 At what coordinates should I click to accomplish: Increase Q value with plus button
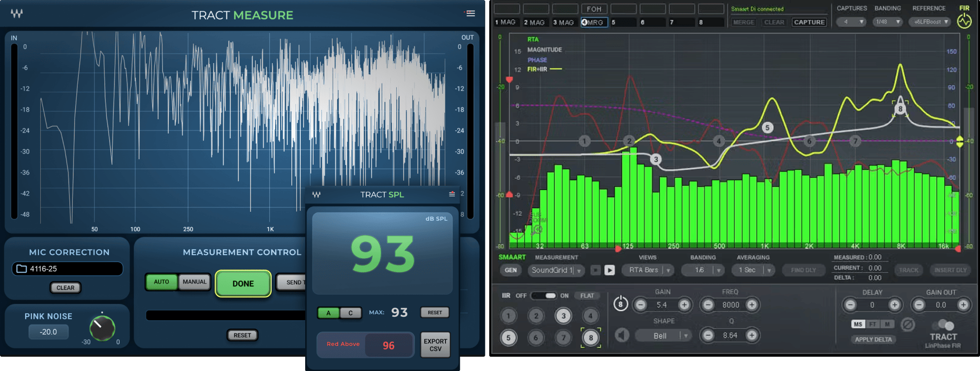coord(752,336)
